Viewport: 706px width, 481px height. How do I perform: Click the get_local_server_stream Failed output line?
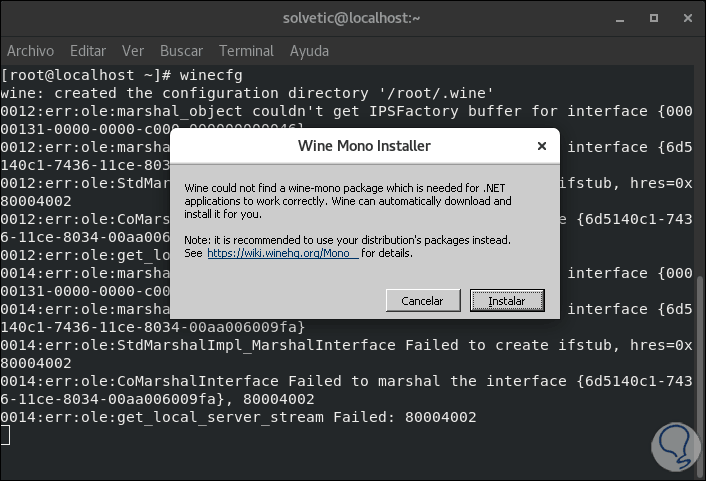click(238, 416)
